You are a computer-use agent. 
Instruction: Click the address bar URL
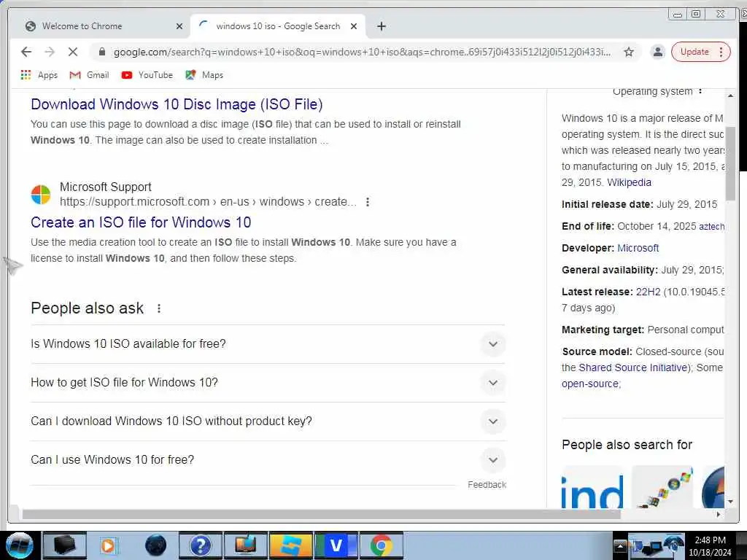click(362, 52)
